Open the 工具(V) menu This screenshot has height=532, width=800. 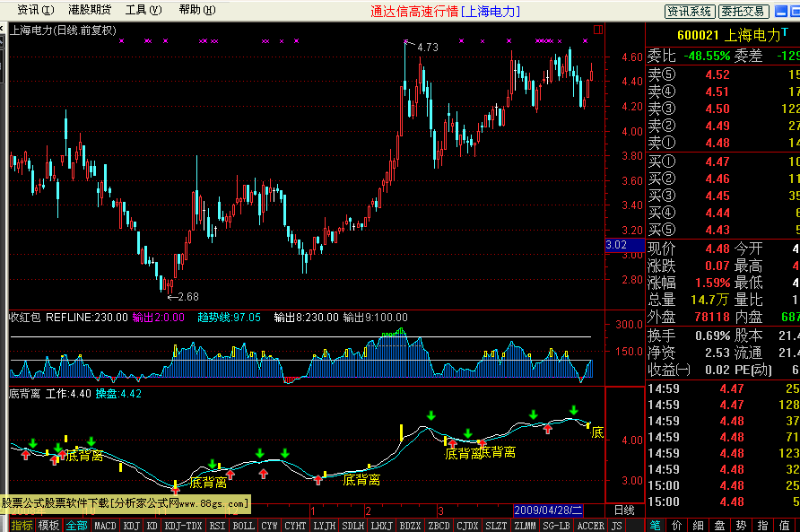(x=143, y=10)
